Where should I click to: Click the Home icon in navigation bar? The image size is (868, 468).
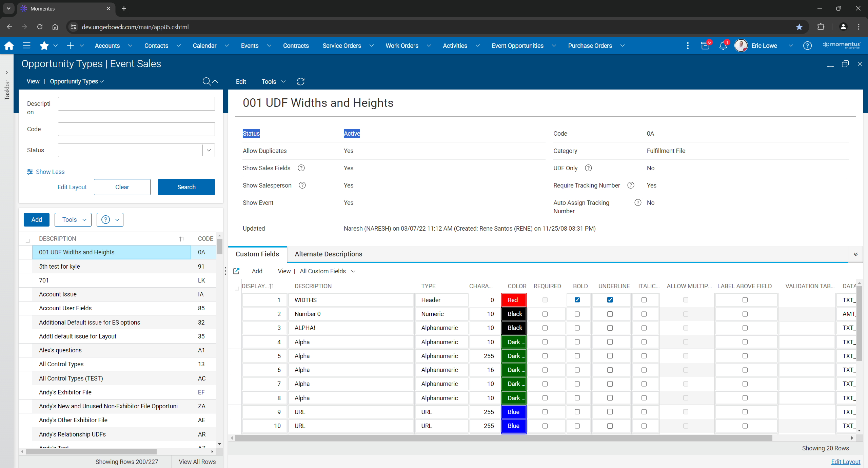(9, 46)
